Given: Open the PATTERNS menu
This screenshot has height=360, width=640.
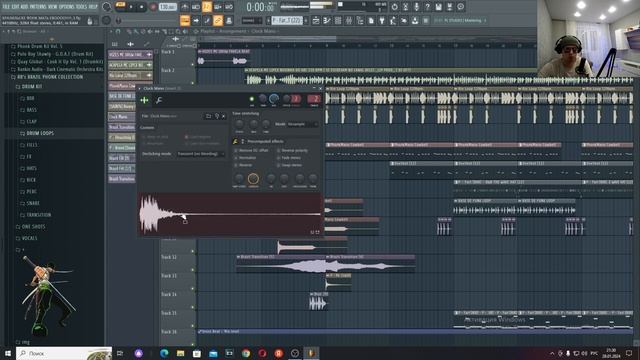Looking at the screenshot, I should (38, 7).
